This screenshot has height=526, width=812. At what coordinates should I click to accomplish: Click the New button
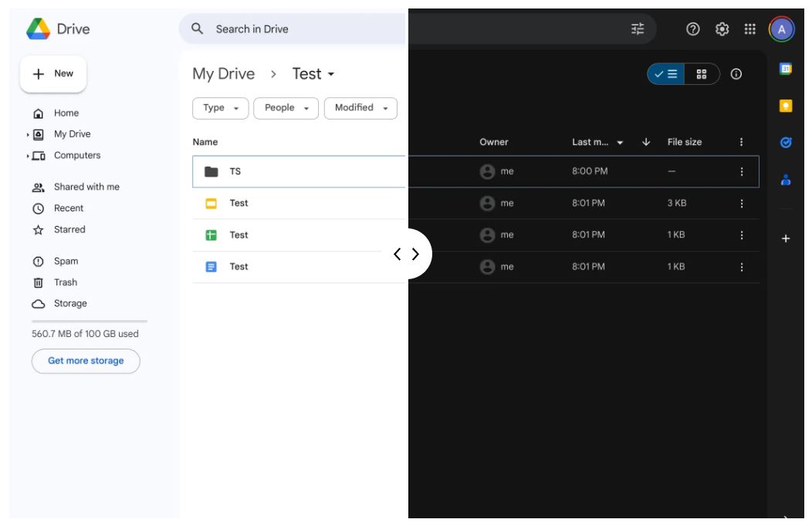click(x=53, y=74)
